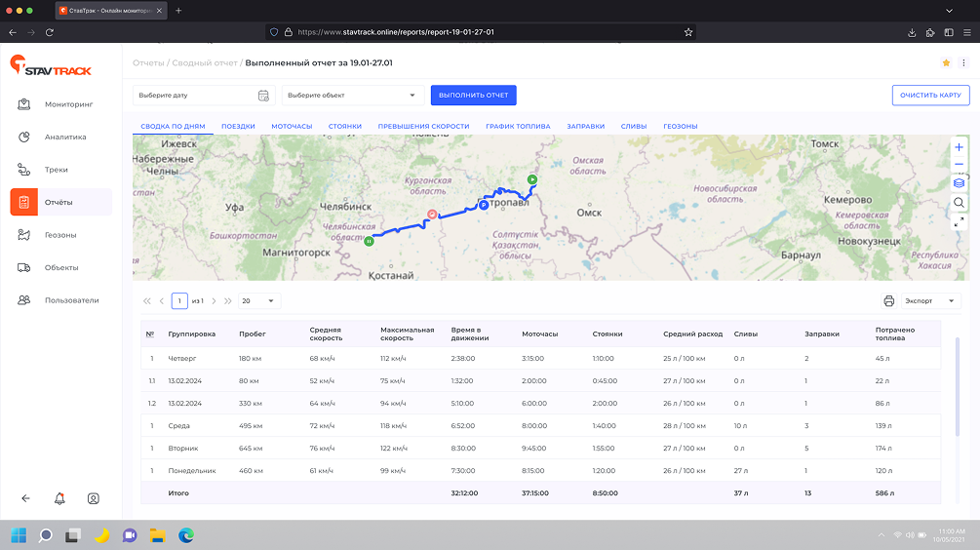Open the rows per page dropdown showing 20
Screen dimensions: 980x550
(258, 301)
